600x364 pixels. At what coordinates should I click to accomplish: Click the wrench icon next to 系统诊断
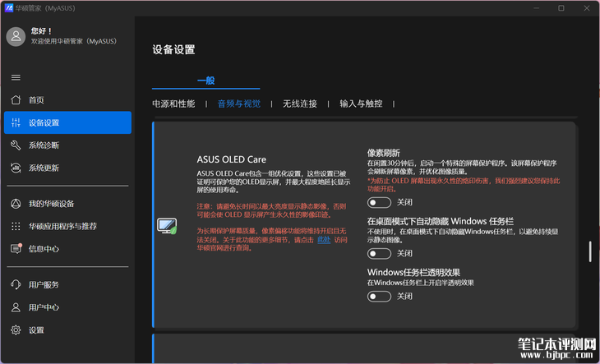(x=16, y=145)
